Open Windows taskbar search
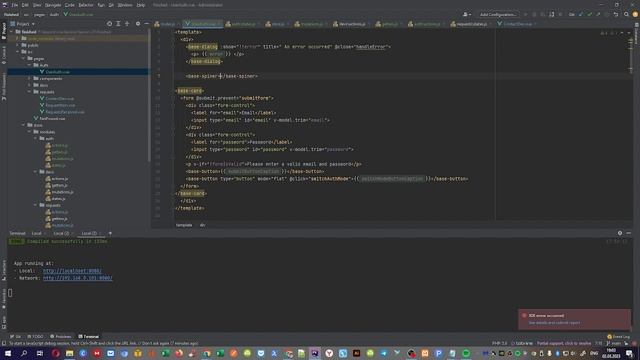640x360 pixels. [x=24, y=353]
